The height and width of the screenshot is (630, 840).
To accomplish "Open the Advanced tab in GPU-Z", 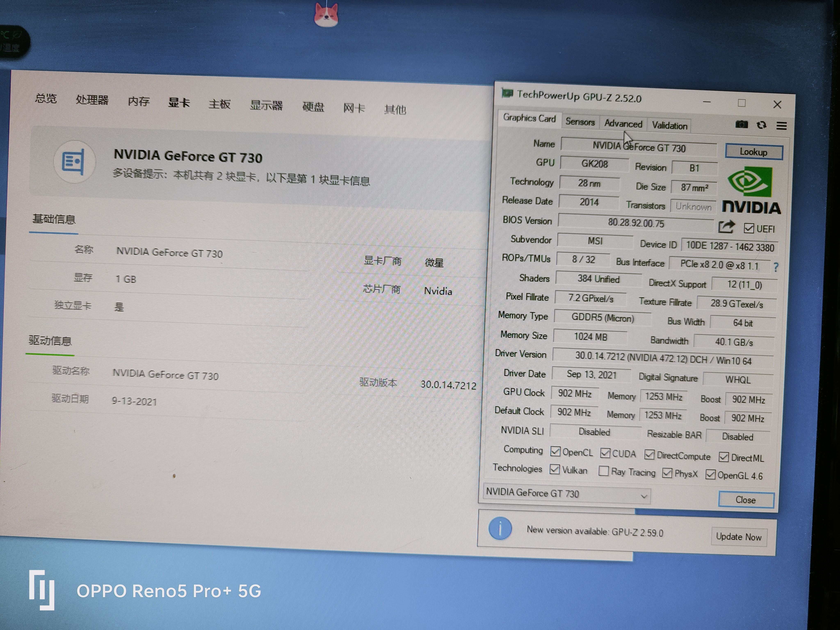I will point(623,124).
